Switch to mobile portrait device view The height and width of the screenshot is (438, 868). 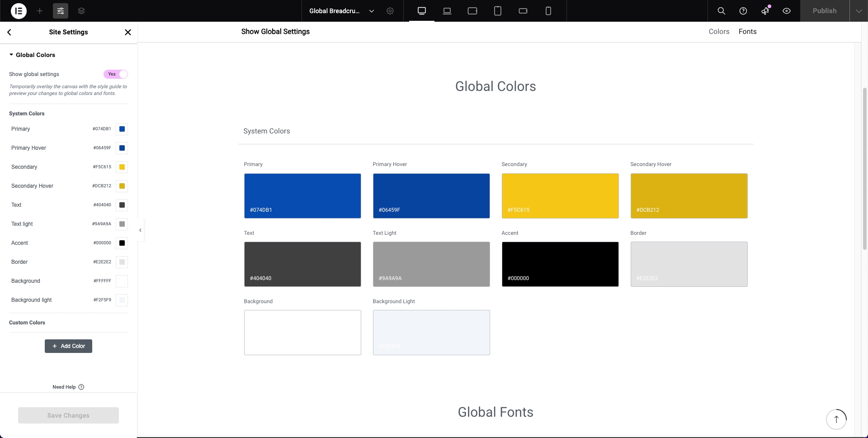coord(548,11)
